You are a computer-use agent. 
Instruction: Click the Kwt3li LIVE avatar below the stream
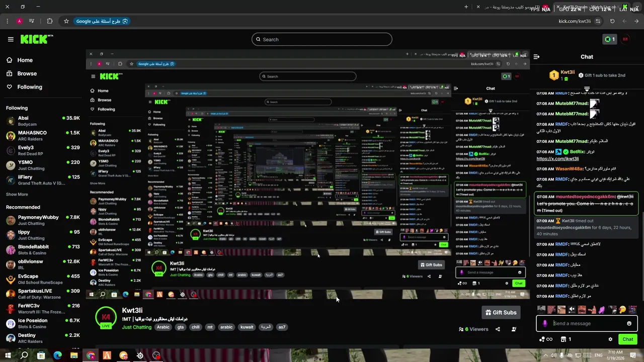(x=106, y=317)
